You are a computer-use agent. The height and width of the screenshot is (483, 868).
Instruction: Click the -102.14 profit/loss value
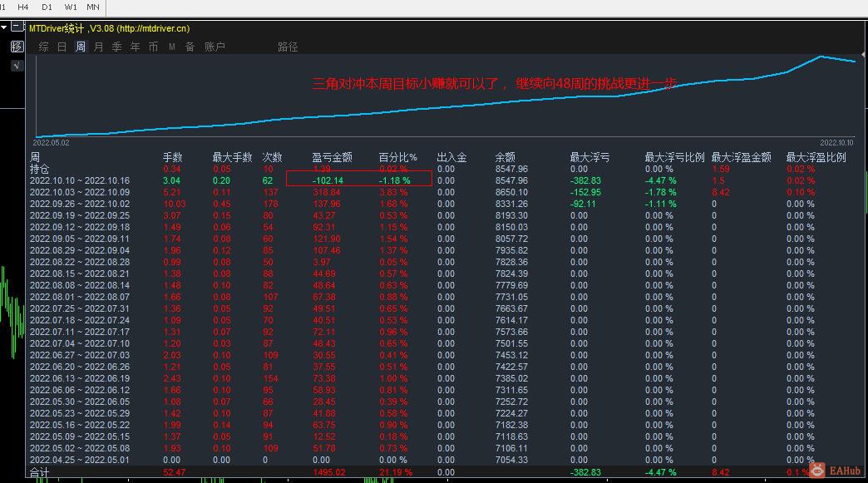[x=328, y=180]
